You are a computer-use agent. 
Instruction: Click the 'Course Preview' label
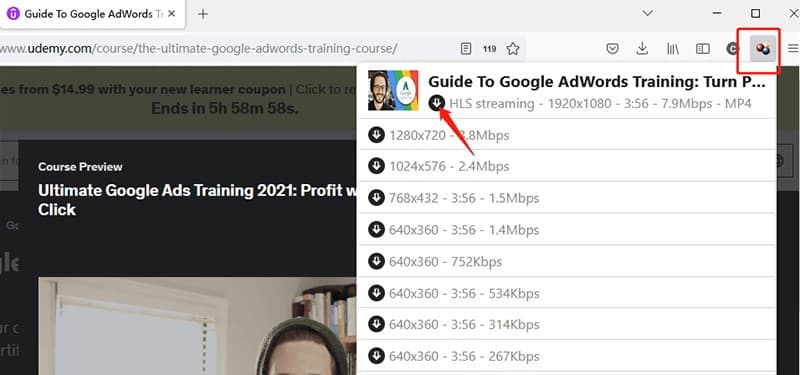(80, 167)
